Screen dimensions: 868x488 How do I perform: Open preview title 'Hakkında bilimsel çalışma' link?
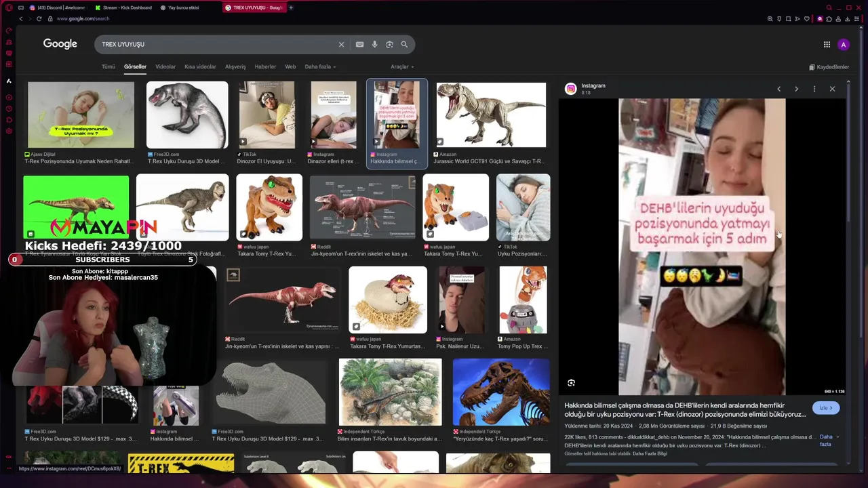coord(685,410)
